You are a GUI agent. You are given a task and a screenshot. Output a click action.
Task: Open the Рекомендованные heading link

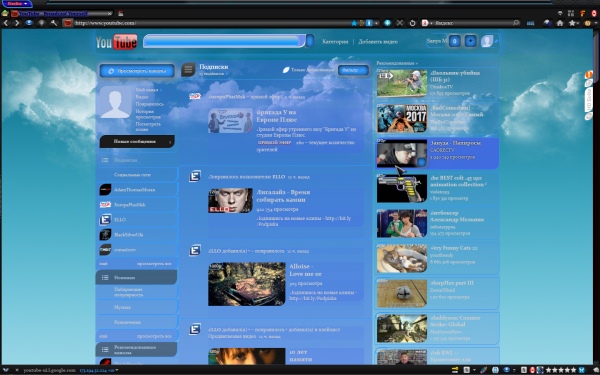(x=397, y=63)
